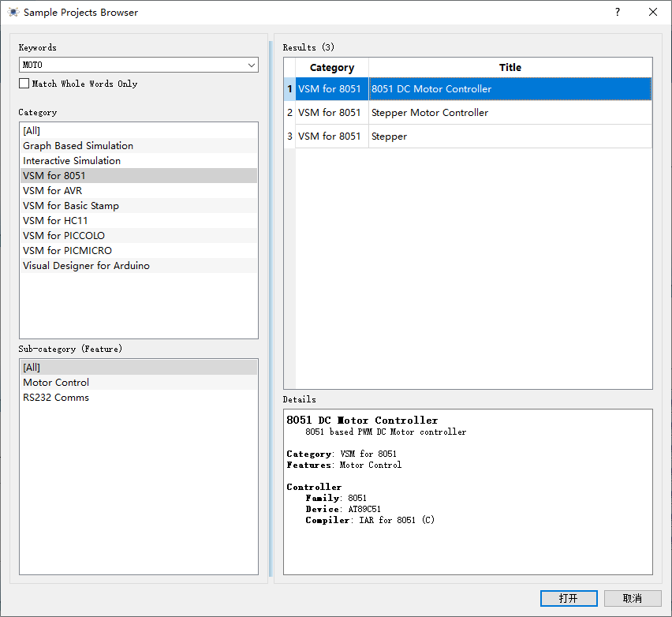Screen dimensions: 672x617
Task: Select Motor Control sub-category
Action: click(56, 383)
